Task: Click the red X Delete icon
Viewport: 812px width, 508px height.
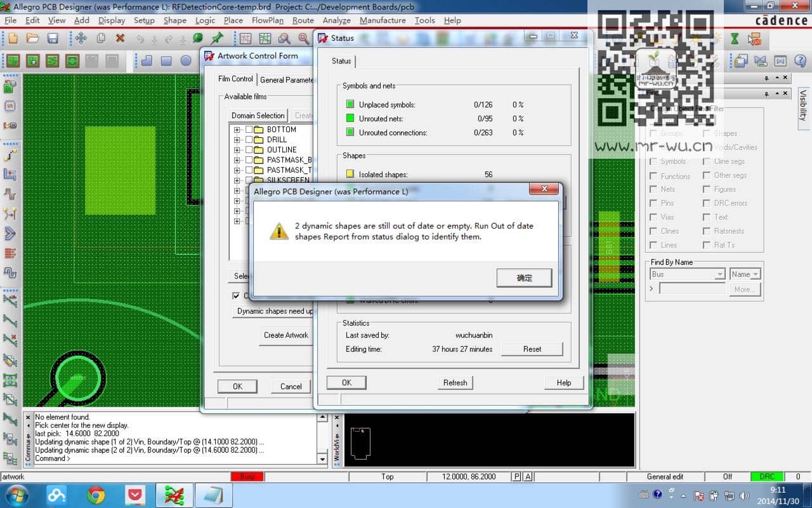Action: tap(120, 38)
